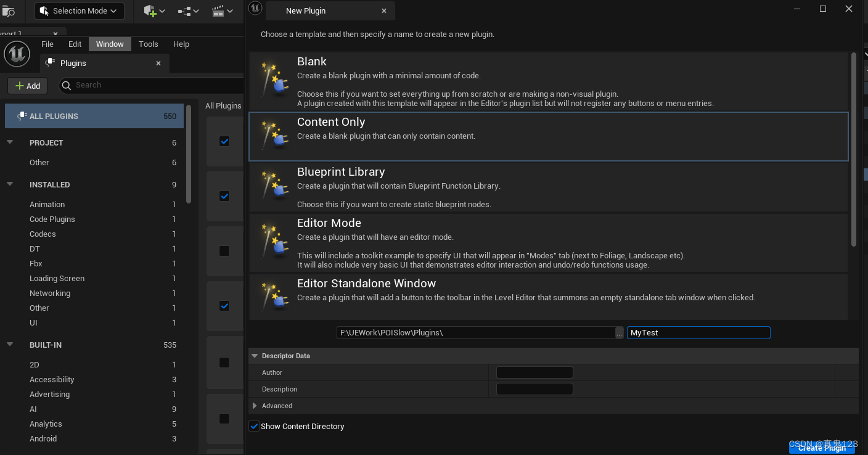The height and width of the screenshot is (455, 868).
Task: Select the ALL PLUGINS category
Action: point(94,116)
